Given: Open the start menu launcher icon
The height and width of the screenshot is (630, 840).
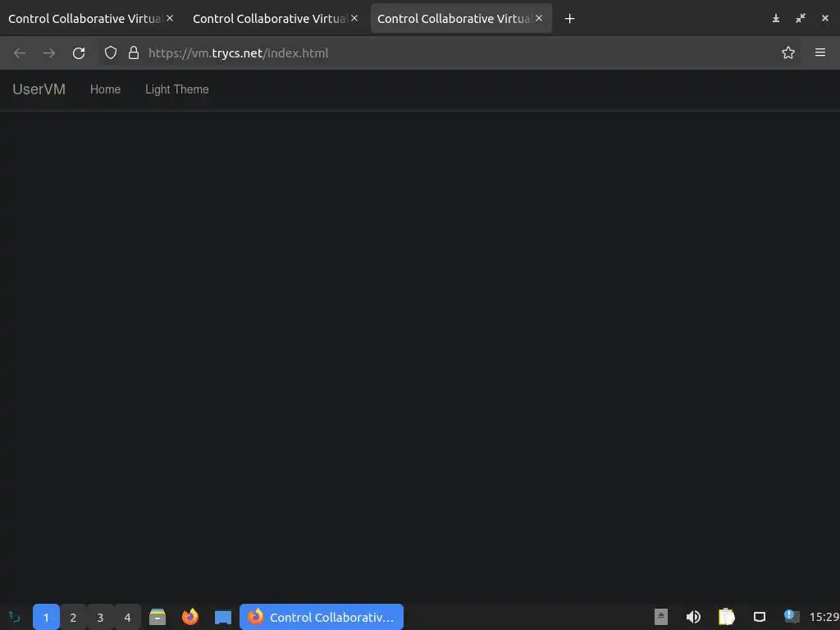Looking at the screenshot, I should pyautogui.click(x=15, y=617).
